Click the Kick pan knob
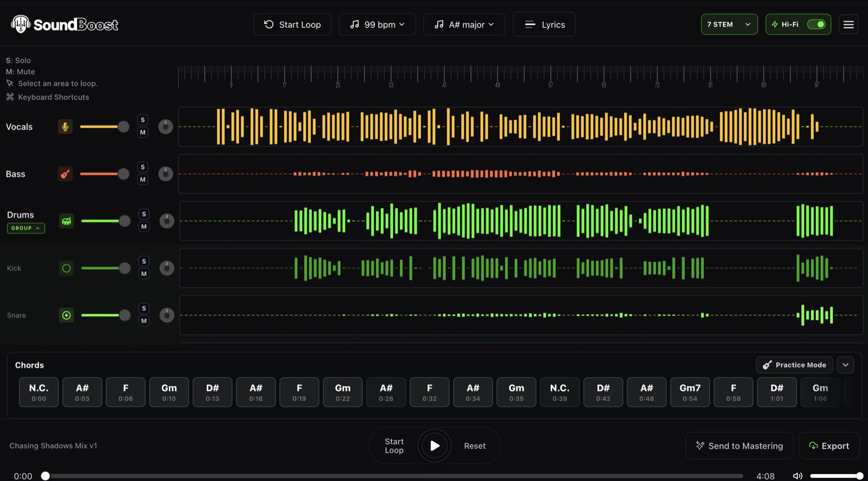 pos(167,268)
